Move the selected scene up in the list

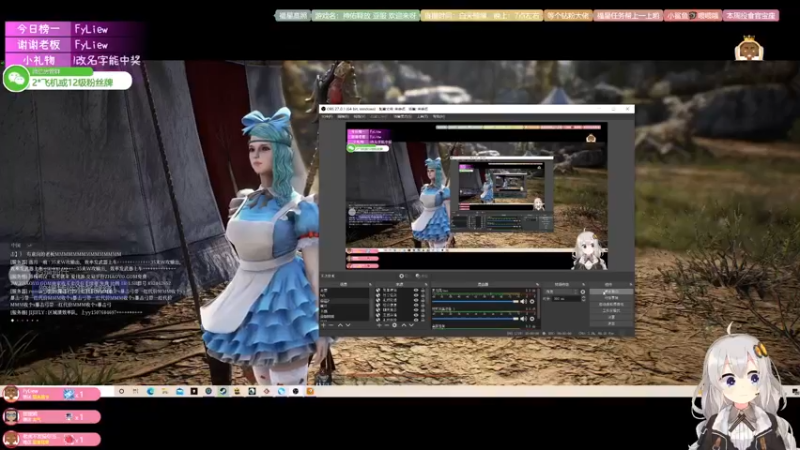(x=340, y=325)
